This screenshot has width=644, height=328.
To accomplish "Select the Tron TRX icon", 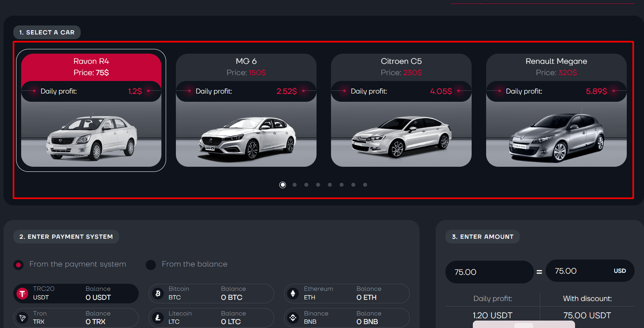I will click(x=22, y=318).
